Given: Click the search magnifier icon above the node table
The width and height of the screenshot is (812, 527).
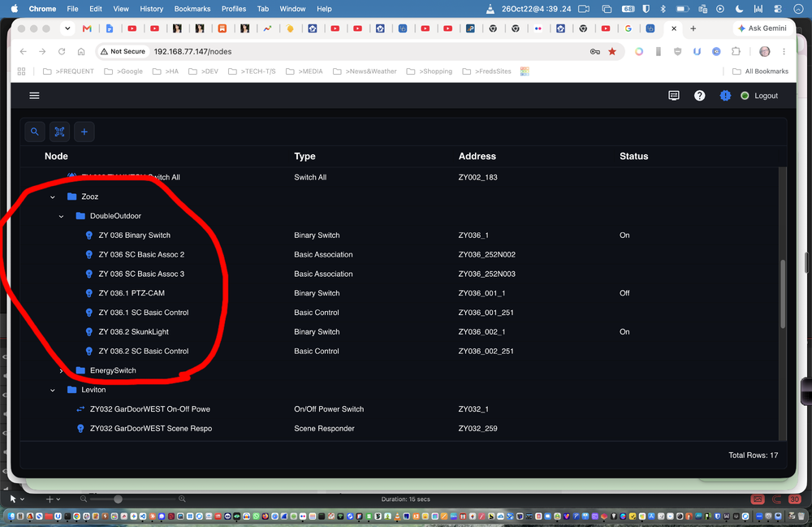Looking at the screenshot, I should 35,132.
